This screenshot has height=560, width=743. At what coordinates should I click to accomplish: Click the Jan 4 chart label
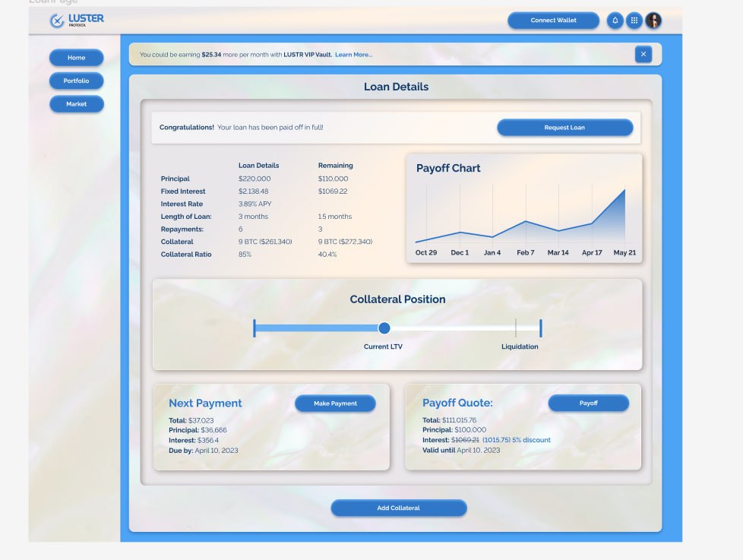click(492, 252)
